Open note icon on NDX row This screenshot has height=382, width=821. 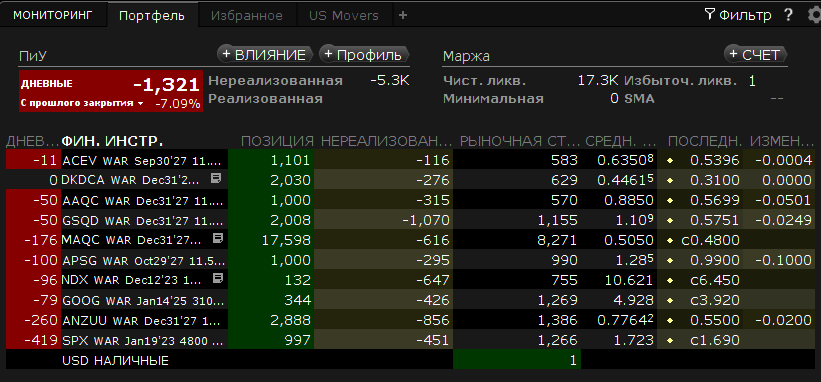tap(218, 278)
